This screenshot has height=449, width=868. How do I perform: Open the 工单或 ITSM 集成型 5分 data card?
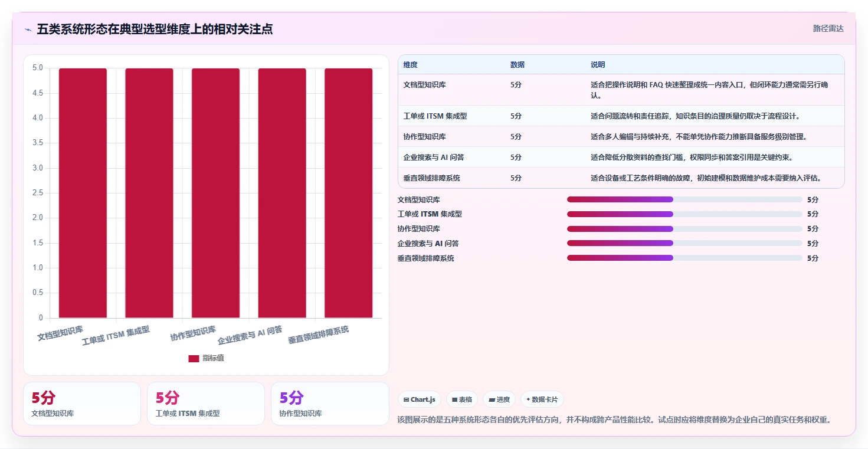206,404
